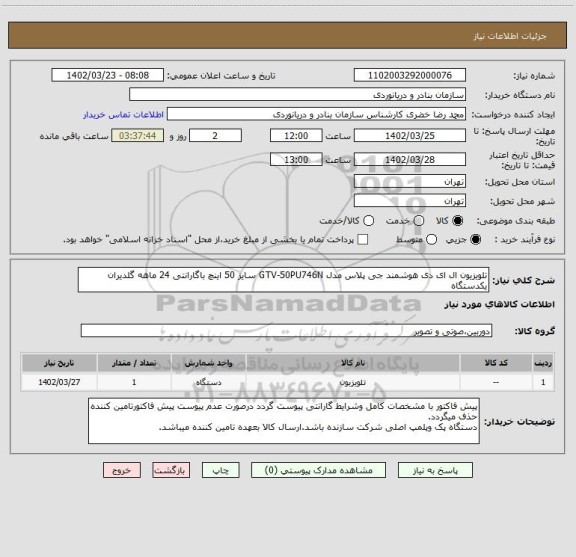Screen dimensions: 576x557
Task: Select the کالا/خدمت radio button
Action: pyautogui.click(x=368, y=221)
